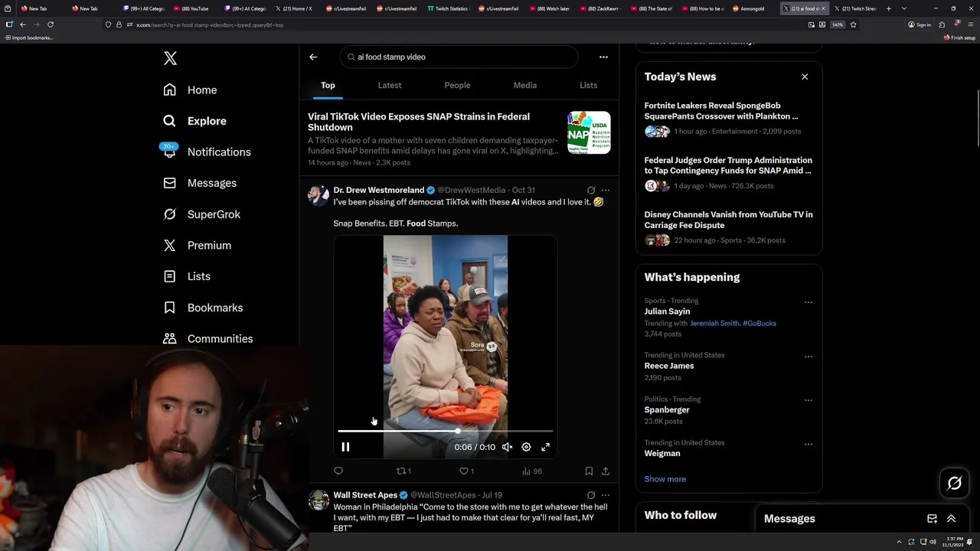Open video settings gear

pos(526,447)
